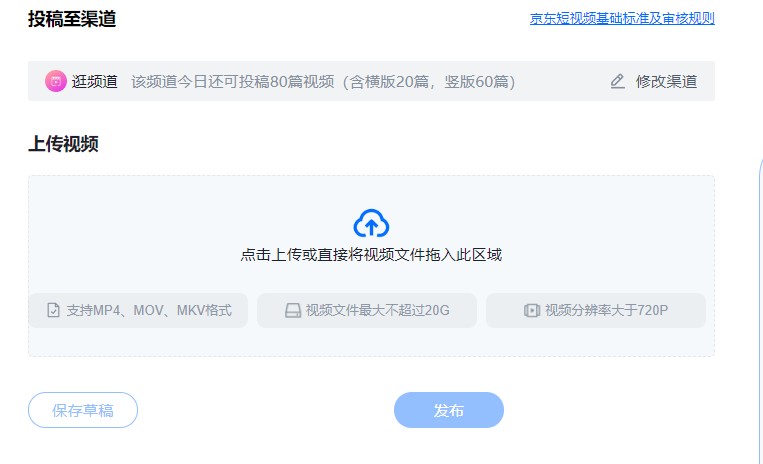Viewport: 763px width, 464px height.
Task: Click the disk icon before 视频文件最大不超过20G
Action: pyautogui.click(x=292, y=310)
